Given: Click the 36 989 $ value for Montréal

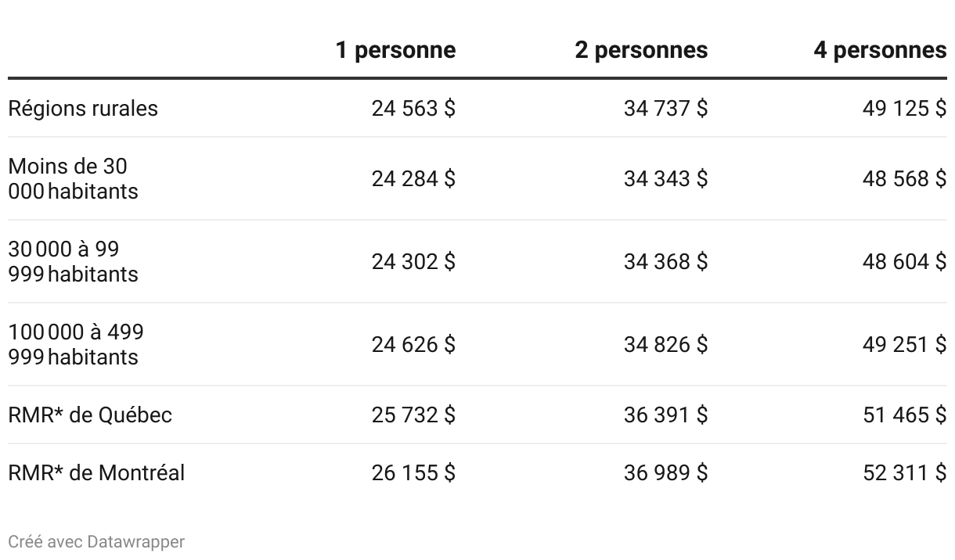Looking at the screenshot, I should 665,473.
